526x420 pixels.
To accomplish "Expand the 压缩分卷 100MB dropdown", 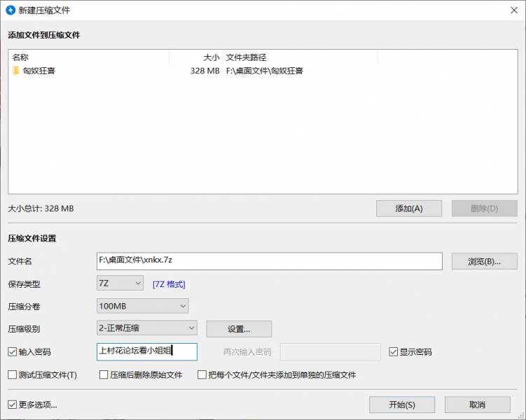I will [x=143, y=306].
